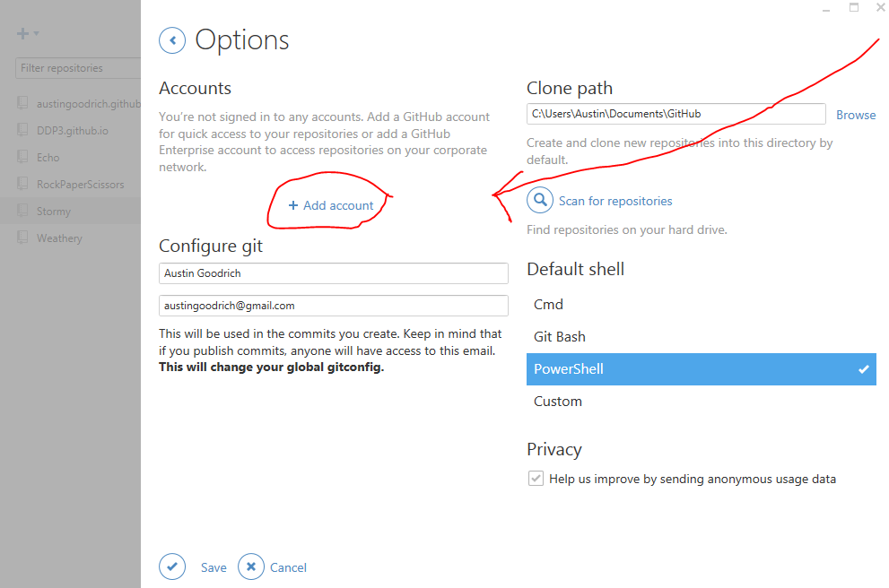
Task: Click the Add account link
Action: [x=331, y=205]
